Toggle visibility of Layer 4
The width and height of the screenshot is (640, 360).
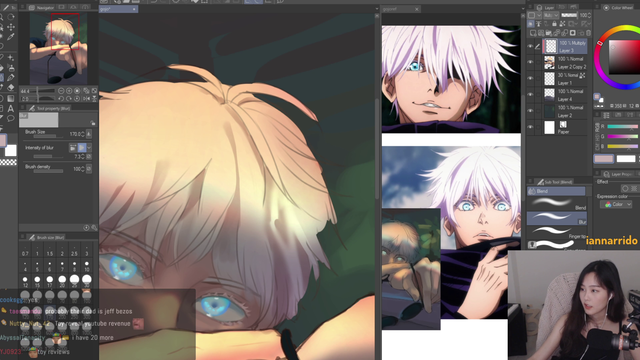(530, 95)
